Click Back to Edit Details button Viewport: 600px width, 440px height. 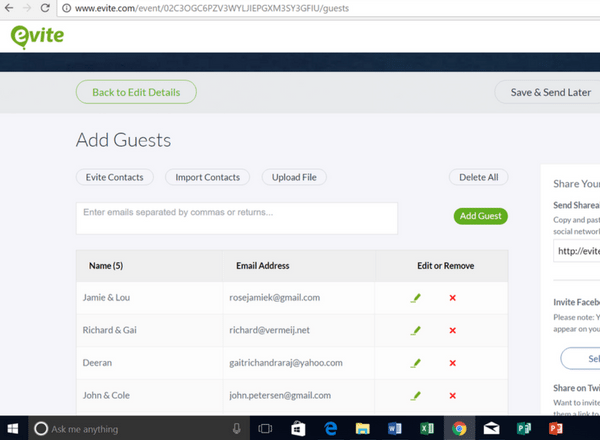(x=136, y=92)
